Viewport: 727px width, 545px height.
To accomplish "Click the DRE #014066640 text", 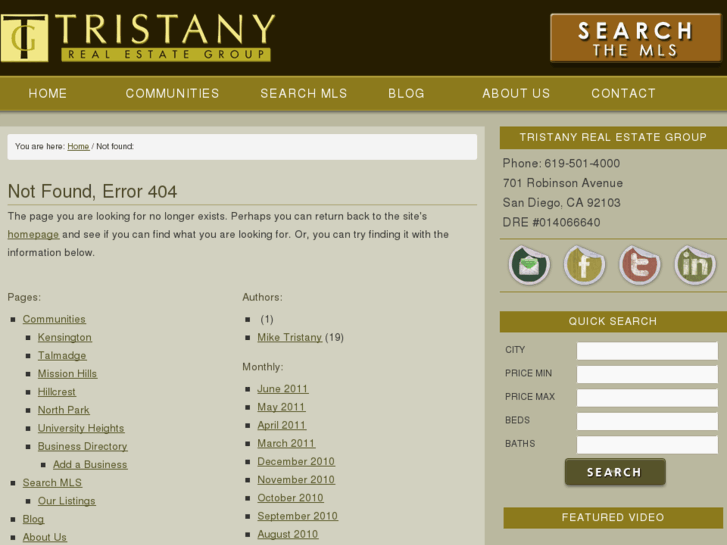I will tap(551, 222).
